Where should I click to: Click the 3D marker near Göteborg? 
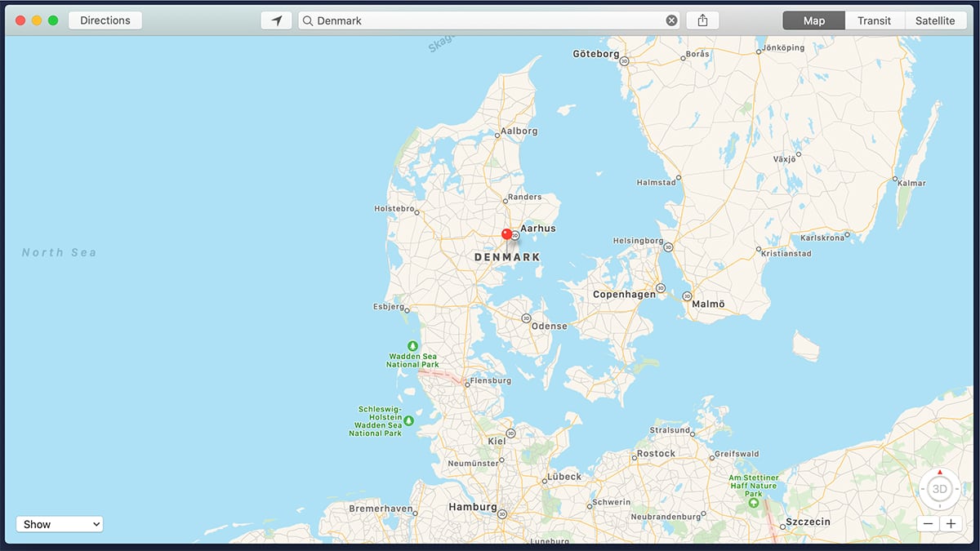pyautogui.click(x=625, y=60)
